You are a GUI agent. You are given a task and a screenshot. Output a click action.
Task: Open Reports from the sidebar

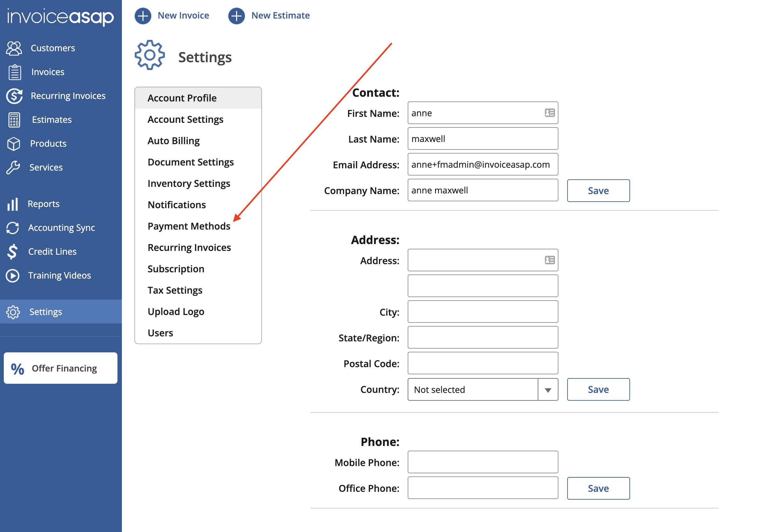[43, 203]
